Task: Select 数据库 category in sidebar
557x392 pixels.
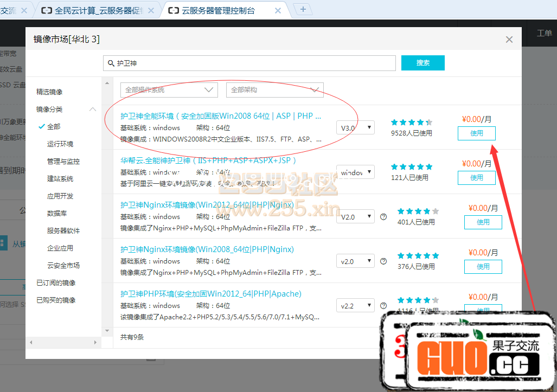Action: coord(57,214)
